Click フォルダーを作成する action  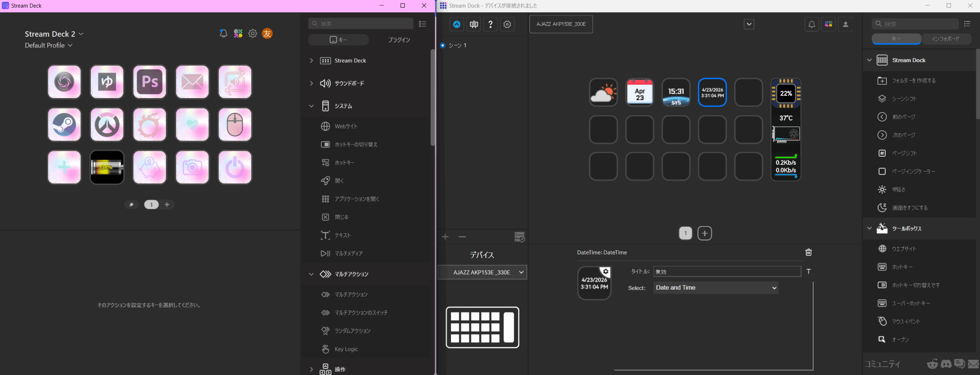(x=913, y=80)
